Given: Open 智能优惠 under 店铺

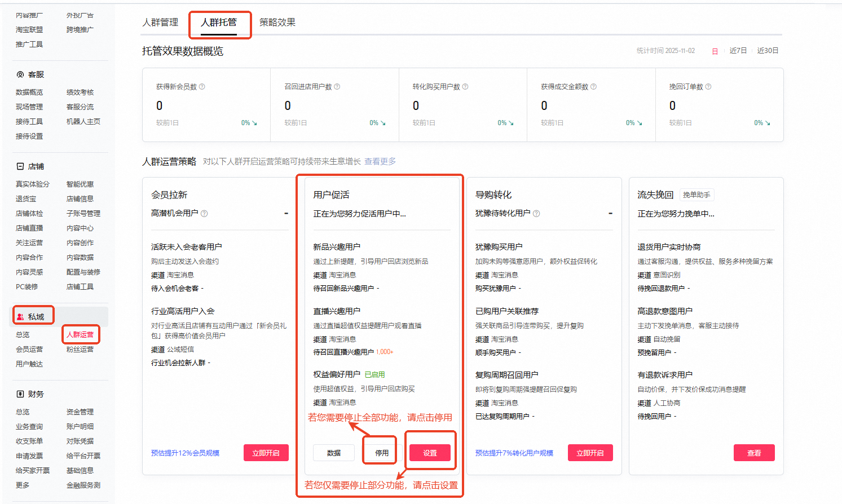Looking at the screenshot, I should pyautogui.click(x=80, y=184).
